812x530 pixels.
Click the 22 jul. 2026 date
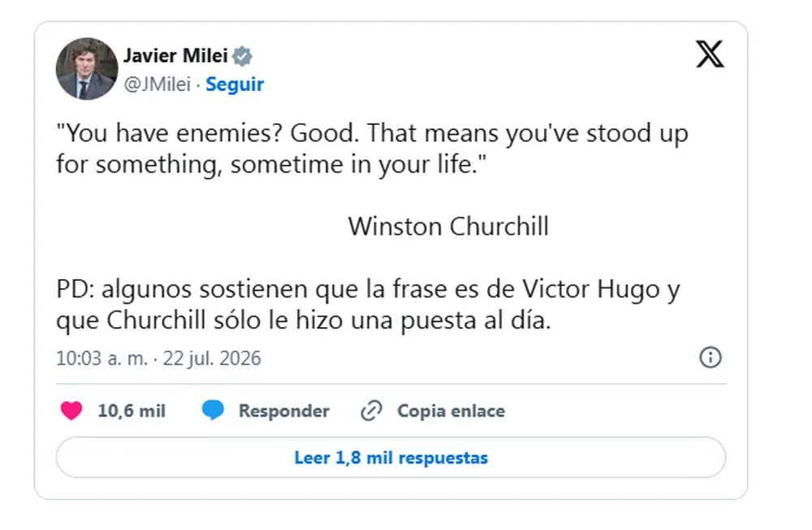212,358
